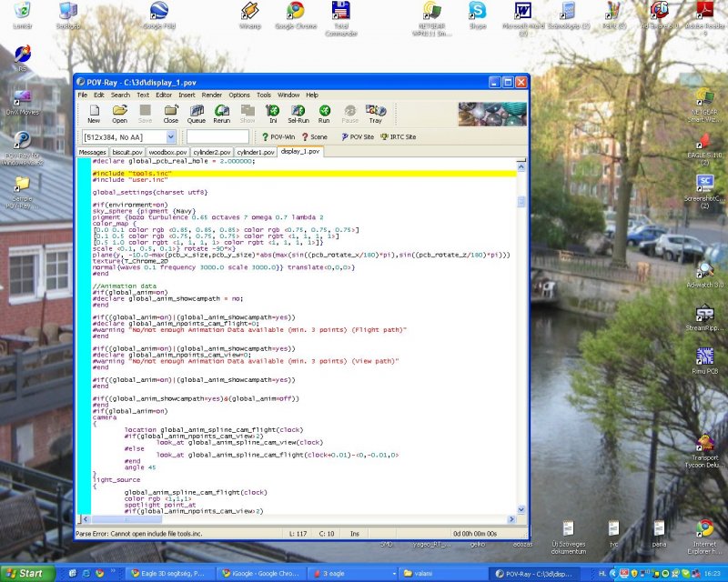Click the Microsoft Word desktop icon
Image resolution: width=728 pixels, height=582 pixels.
click(x=523, y=19)
